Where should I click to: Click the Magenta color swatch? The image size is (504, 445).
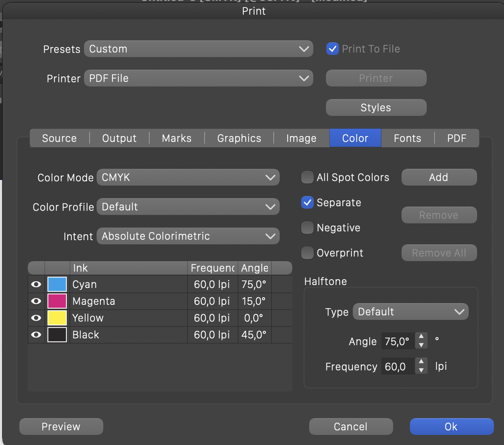pos(57,301)
